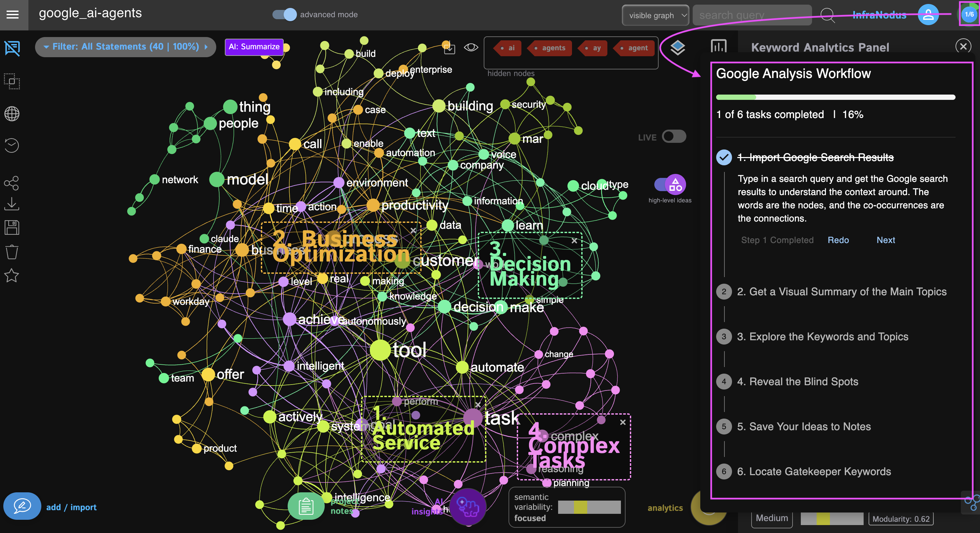Open the hamburger main menu
Viewport: 980px width, 533px height.
coord(13,15)
